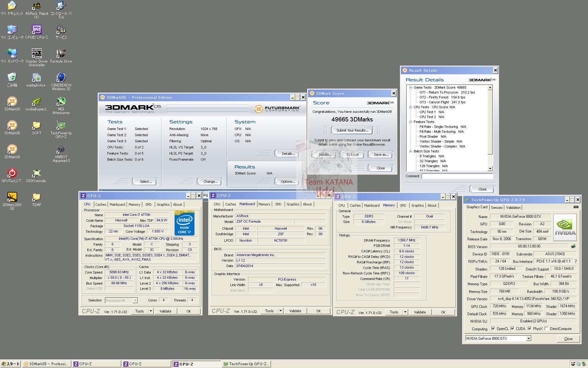Open GPU selector dropdown in GPU-Z
The width and height of the screenshot is (588, 368).
coord(529,339)
